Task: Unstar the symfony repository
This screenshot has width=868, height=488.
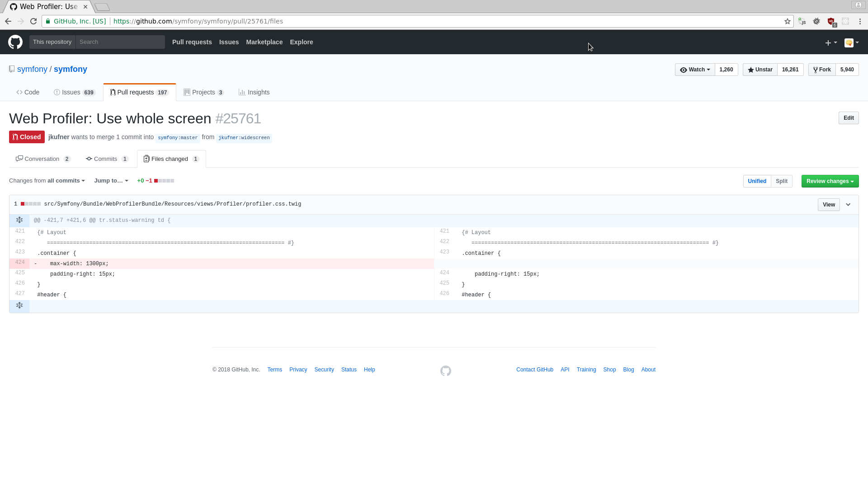Action: [760, 70]
